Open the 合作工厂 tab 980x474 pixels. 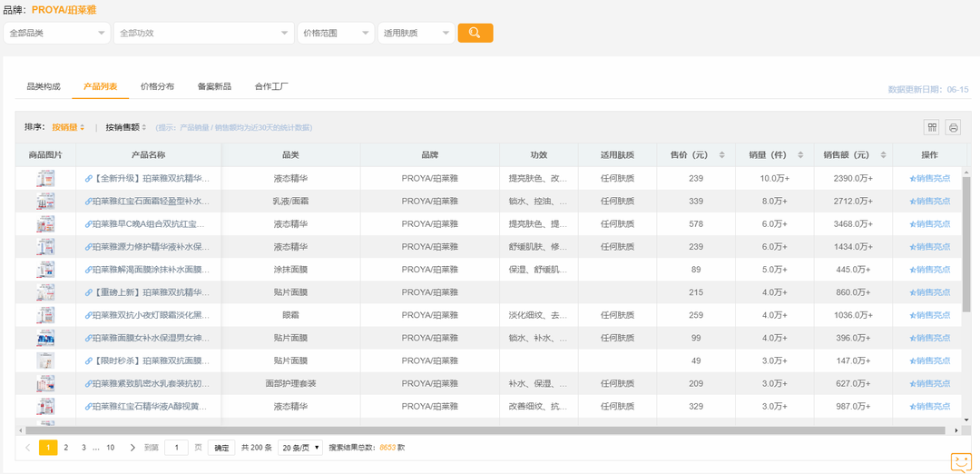(271, 87)
